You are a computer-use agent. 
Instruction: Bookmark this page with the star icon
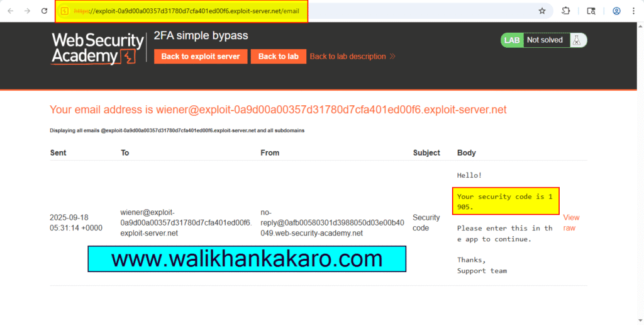point(542,11)
